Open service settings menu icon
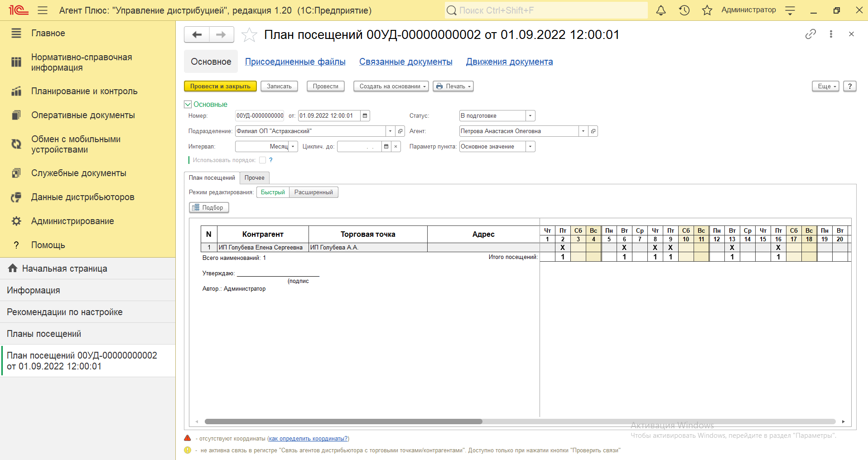Image resolution: width=868 pixels, height=460 pixels. [x=790, y=10]
